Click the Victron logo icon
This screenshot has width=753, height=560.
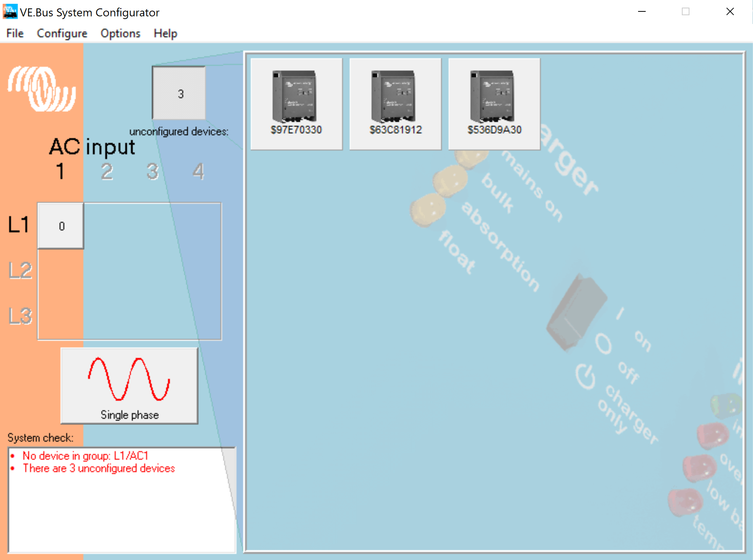[42, 89]
